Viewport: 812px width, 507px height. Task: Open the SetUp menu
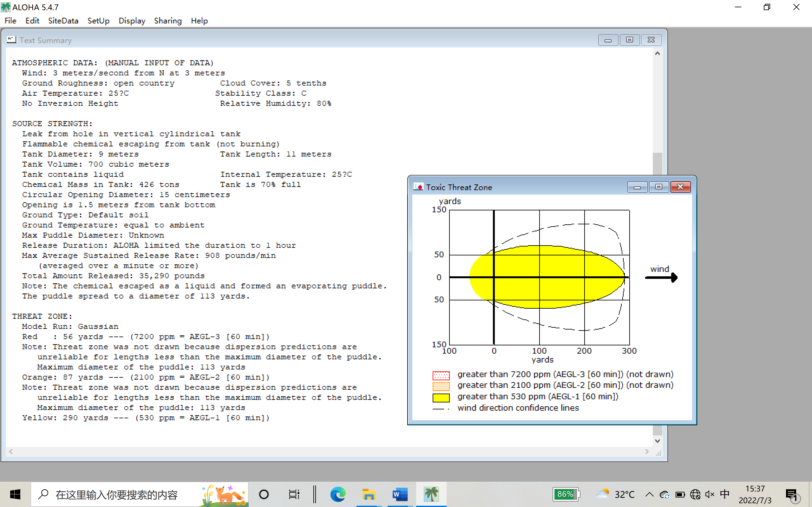[98, 21]
